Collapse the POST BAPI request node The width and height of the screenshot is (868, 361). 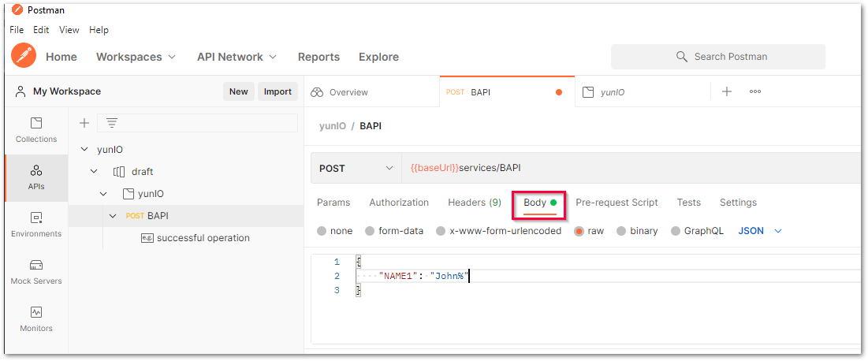[x=113, y=216]
